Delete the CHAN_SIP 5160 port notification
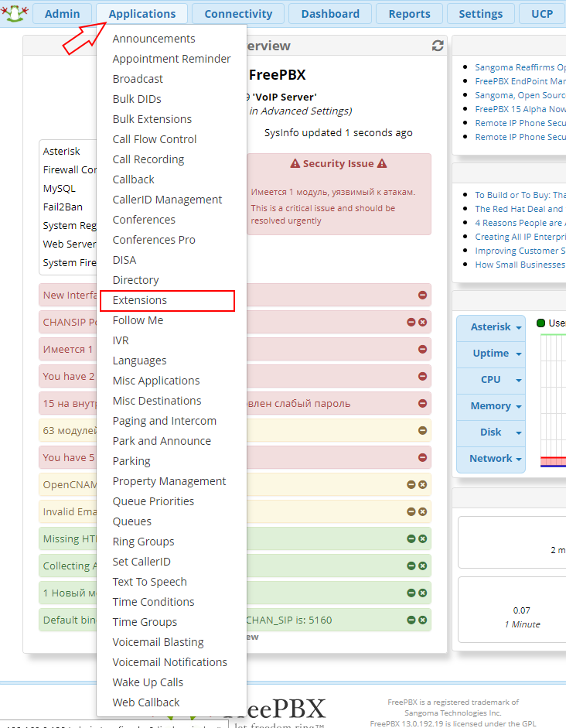The image size is (566, 728). [423, 620]
